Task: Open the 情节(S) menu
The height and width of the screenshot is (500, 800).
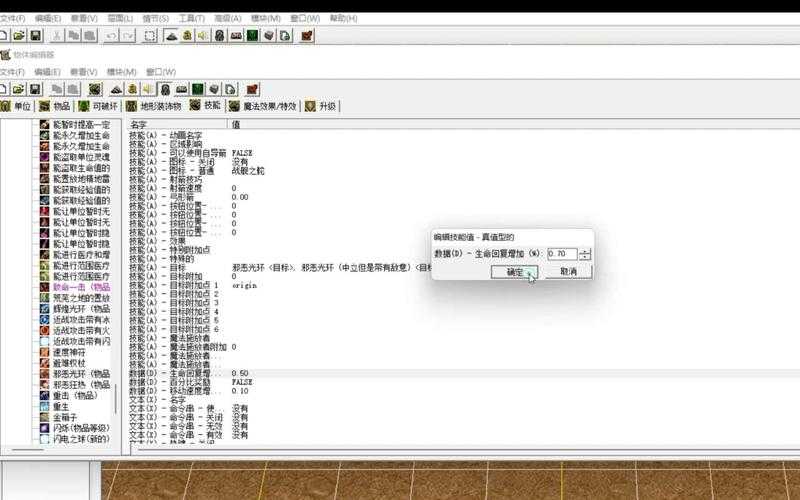Action: [x=156, y=18]
